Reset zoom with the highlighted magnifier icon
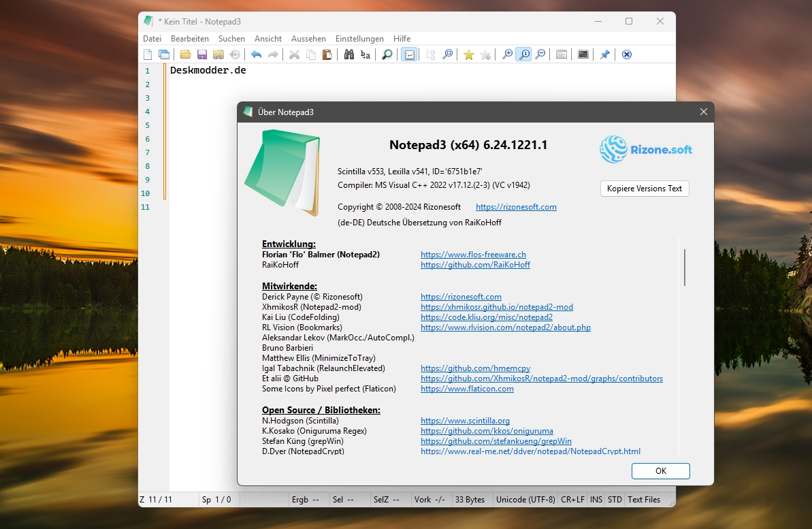 [x=524, y=54]
